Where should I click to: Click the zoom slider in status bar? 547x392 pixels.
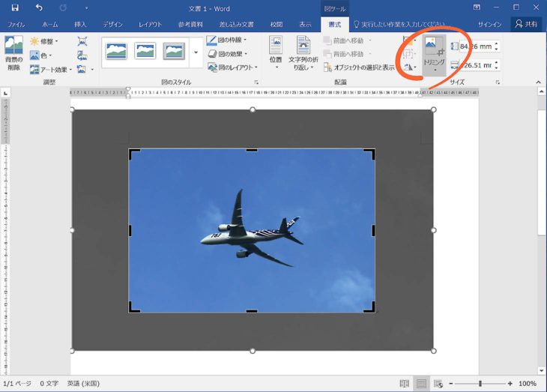480,384
